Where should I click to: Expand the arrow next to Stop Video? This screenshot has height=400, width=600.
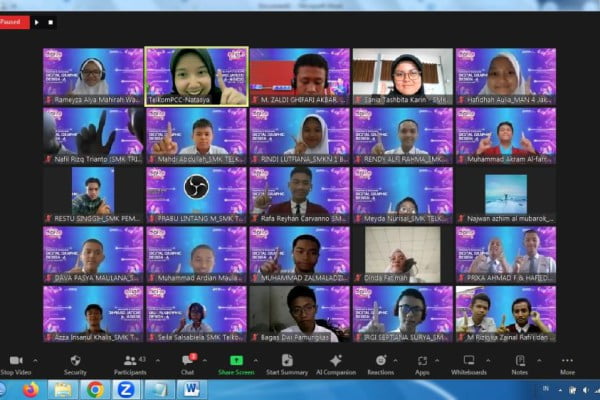tap(36, 360)
